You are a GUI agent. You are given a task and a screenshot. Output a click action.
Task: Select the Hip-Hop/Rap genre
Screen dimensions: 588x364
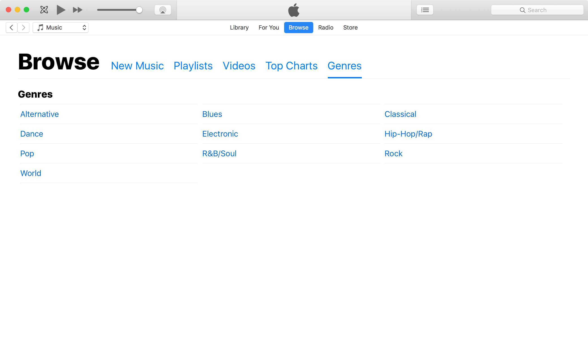point(408,134)
